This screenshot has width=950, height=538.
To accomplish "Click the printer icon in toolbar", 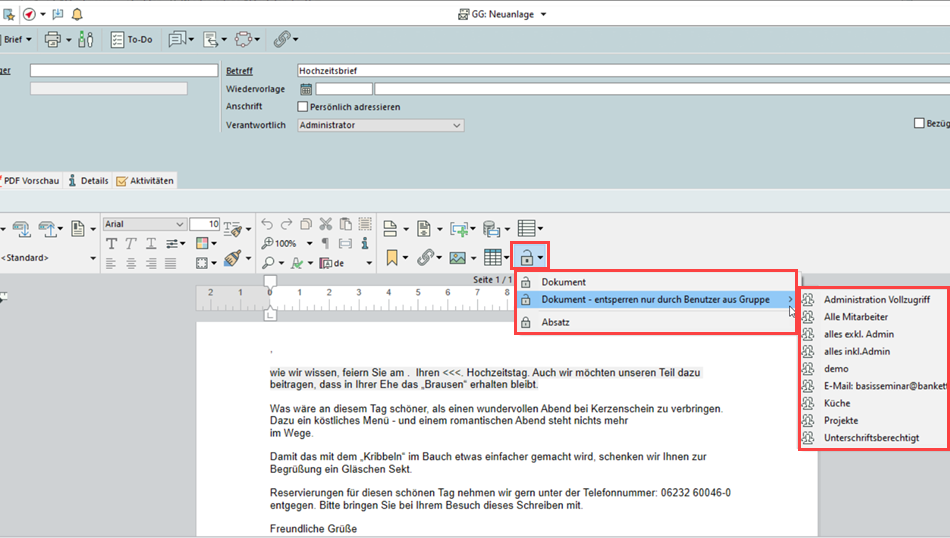I will coord(53,39).
